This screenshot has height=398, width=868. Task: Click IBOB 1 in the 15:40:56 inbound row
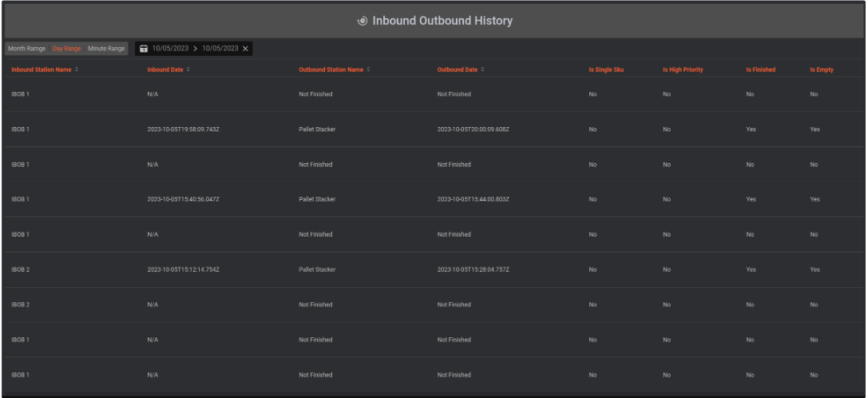tap(21, 200)
